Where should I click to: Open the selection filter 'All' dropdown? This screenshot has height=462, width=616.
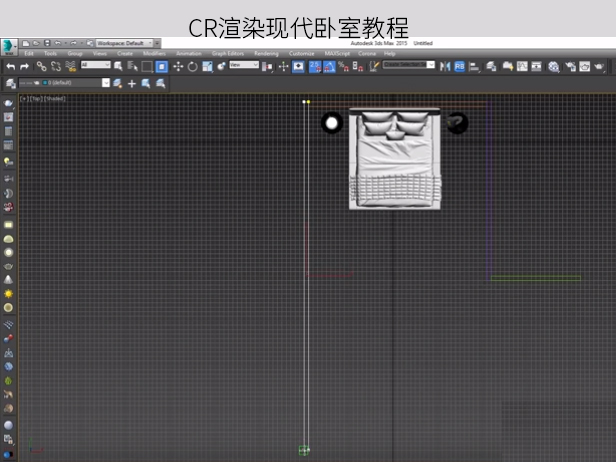tap(98, 65)
